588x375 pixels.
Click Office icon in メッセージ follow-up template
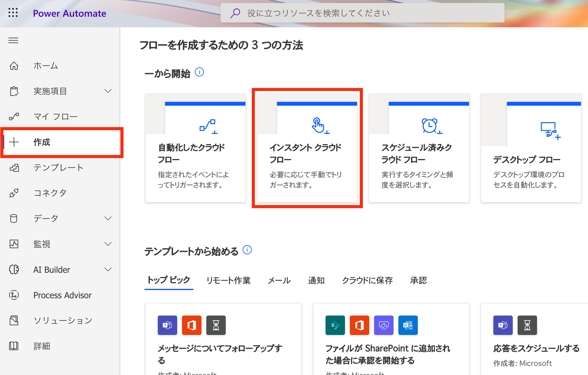coord(192,325)
